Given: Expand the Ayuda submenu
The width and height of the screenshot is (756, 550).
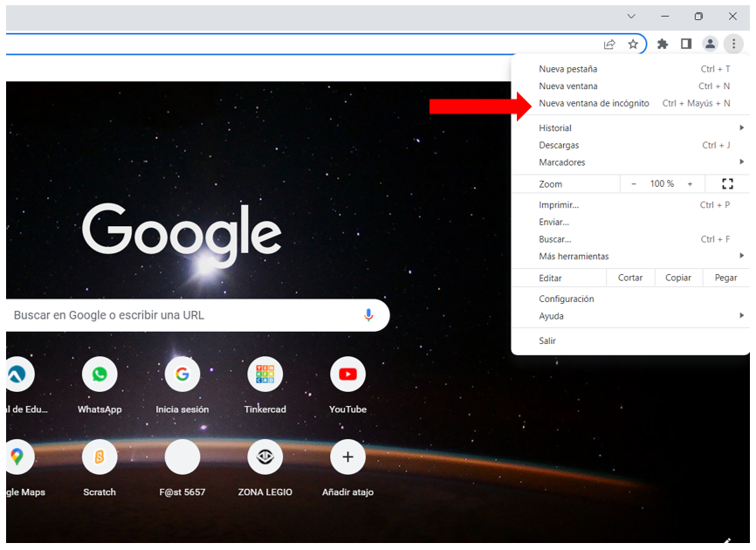Looking at the screenshot, I should point(630,316).
